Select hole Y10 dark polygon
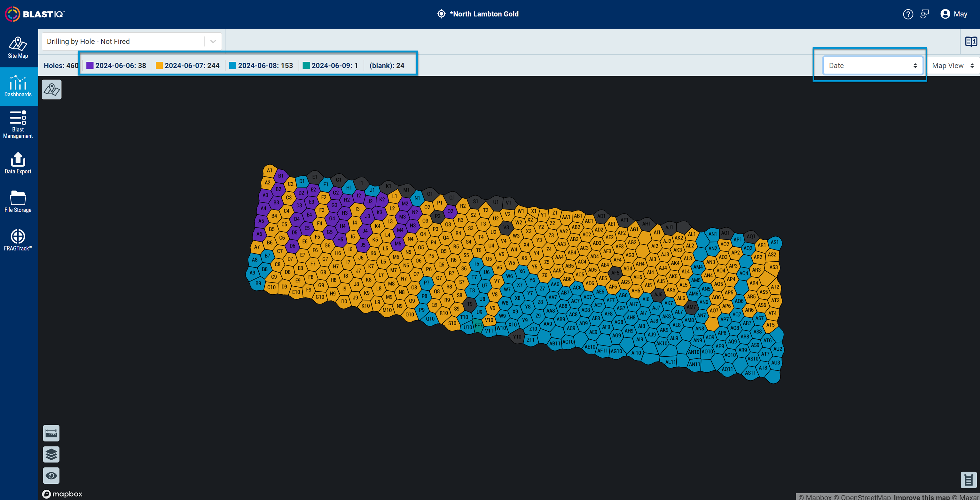The image size is (980, 500). tap(517, 337)
